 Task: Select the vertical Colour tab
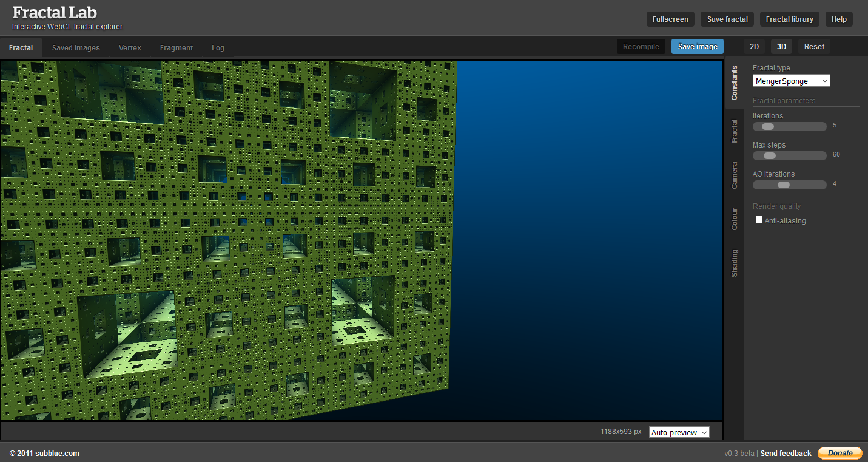[735, 219]
